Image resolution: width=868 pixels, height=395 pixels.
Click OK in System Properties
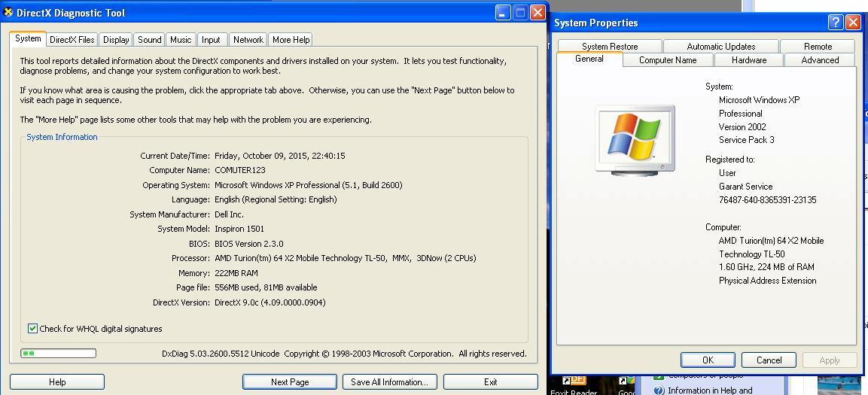coord(708,360)
